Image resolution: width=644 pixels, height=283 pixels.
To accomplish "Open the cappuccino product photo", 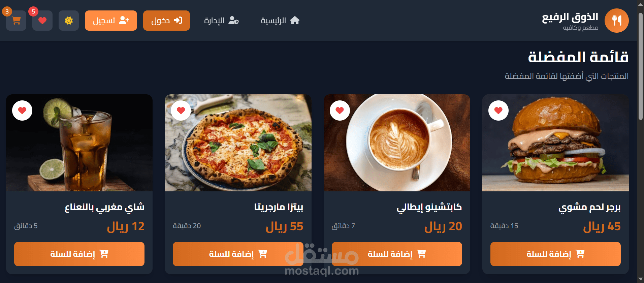I will click(x=397, y=143).
